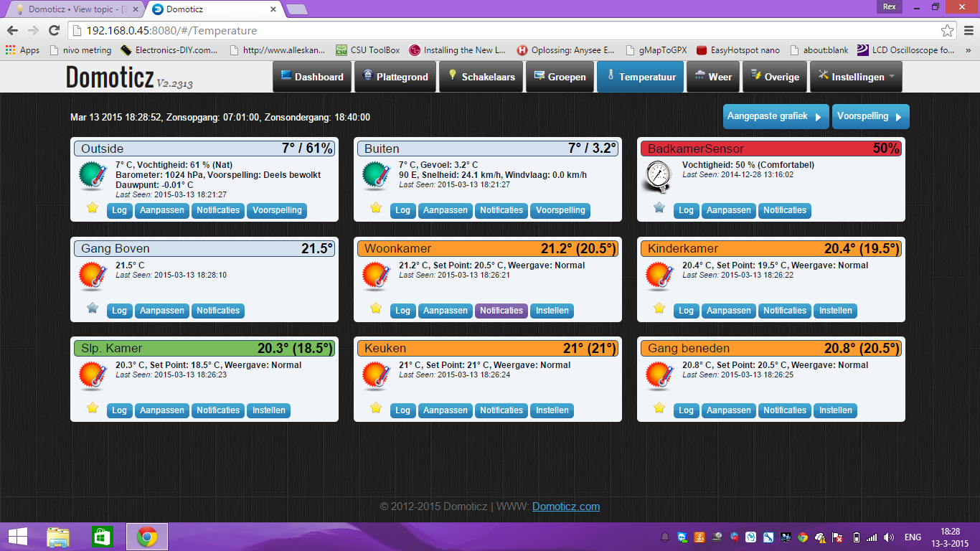Go back with the browser back arrow
The width and height of the screenshot is (980, 551).
coord(12,31)
